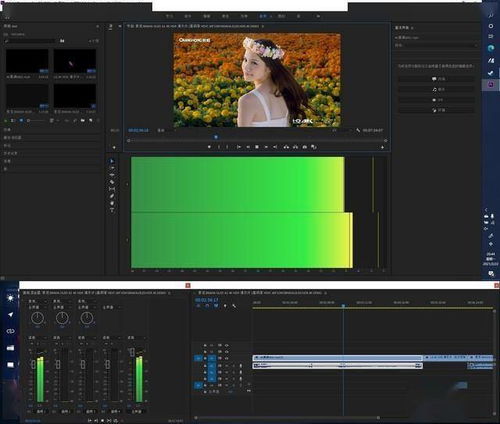Click the master channel volume fader
The height and width of the screenshot is (424, 500).
click(x=132, y=352)
